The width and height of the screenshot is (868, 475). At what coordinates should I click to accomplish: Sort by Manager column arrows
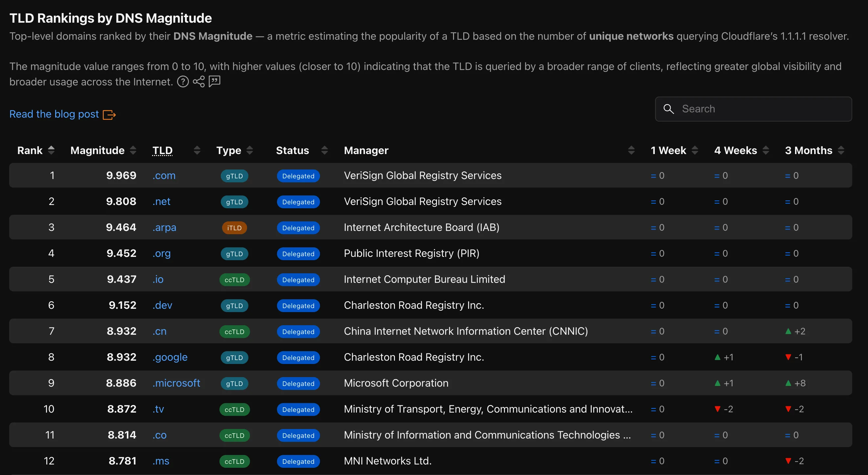[x=631, y=150]
